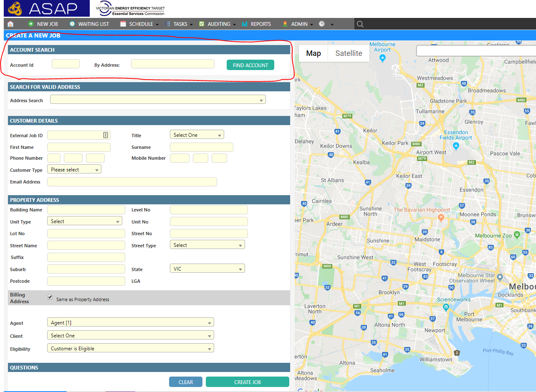Open the Title dropdown
The width and height of the screenshot is (536, 392).
197,135
